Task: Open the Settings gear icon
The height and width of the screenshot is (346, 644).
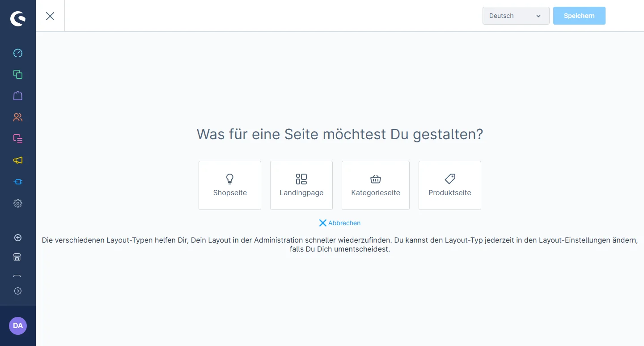Action: tap(18, 203)
